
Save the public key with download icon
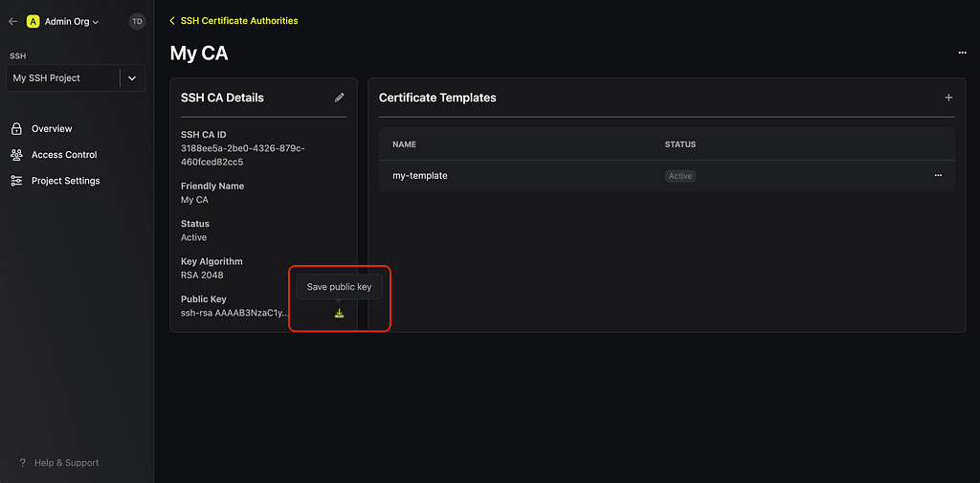click(x=339, y=313)
